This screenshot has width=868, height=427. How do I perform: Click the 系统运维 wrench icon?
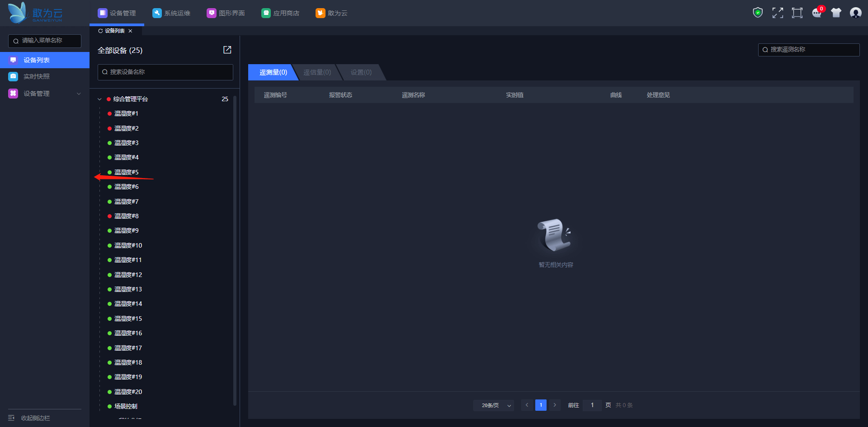click(x=157, y=13)
